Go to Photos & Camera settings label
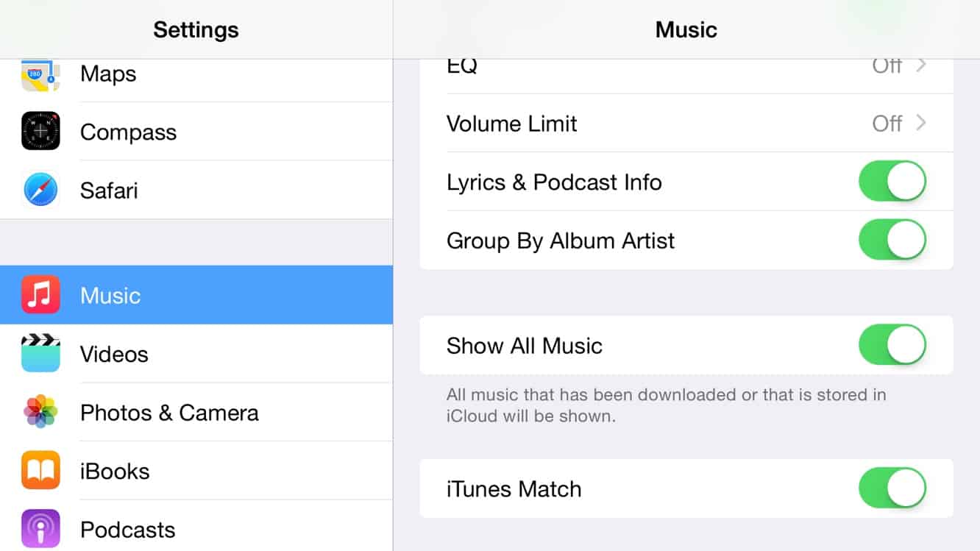 [x=169, y=413]
